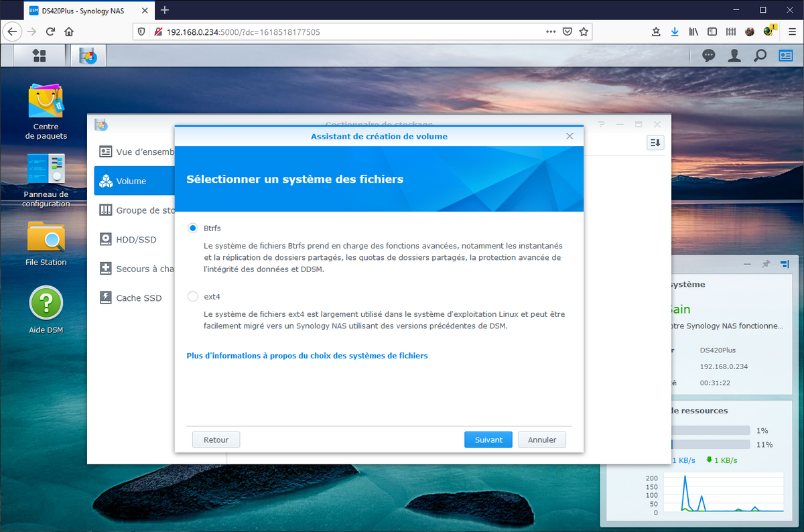The height and width of the screenshot is (532, 804).
Task: Click the 00:31:22 uptime value
Action: click(x=715, y=383)
